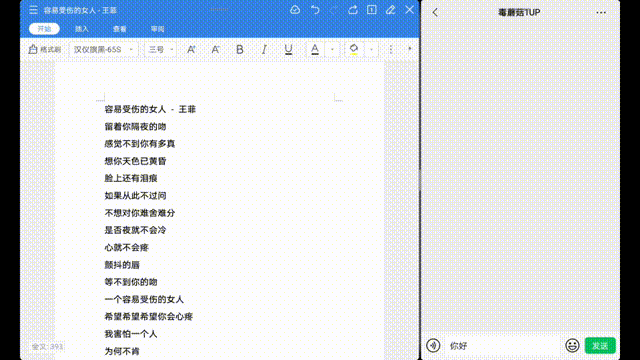Switch to edit mode with pencil icon
This screenshot has height=360, width=640.
point(391,10)
